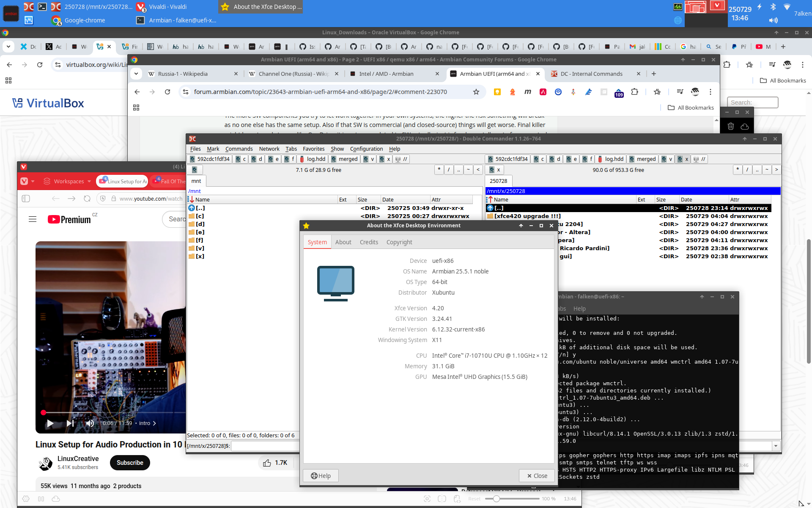Screen dimensions: 812x508
Task: Subscribe to the LinuxCreative channel
Action: pyautogui.click(x=130, y=463)
